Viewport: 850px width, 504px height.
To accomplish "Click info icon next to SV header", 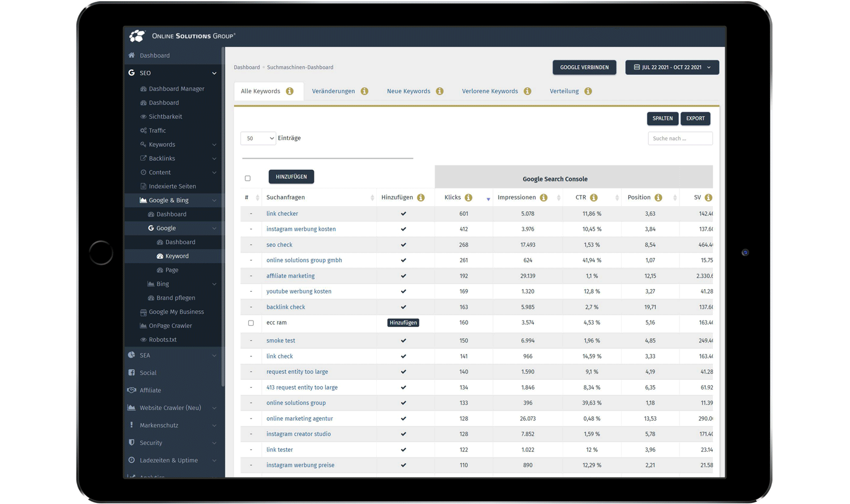I will point(708,198).
